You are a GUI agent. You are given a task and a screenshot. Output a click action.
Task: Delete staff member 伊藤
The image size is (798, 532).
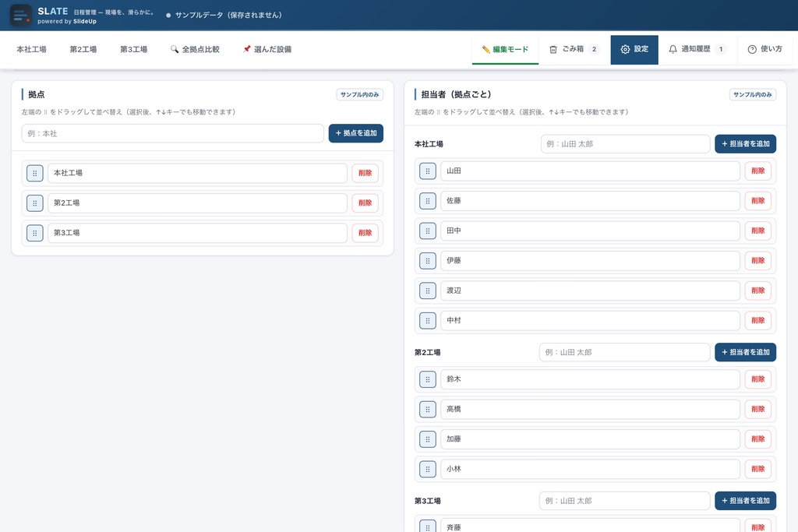(x=757, y=260)
